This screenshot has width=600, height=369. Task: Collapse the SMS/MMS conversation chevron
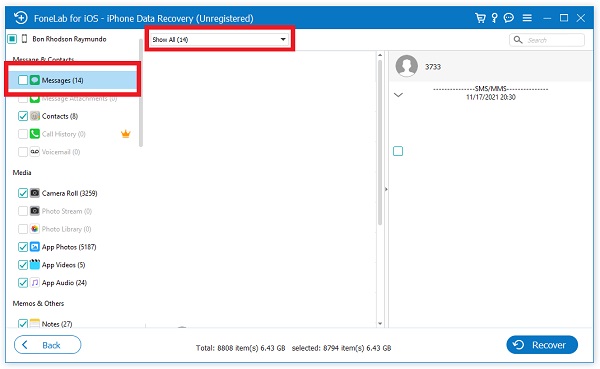click(x=398, y=95)
